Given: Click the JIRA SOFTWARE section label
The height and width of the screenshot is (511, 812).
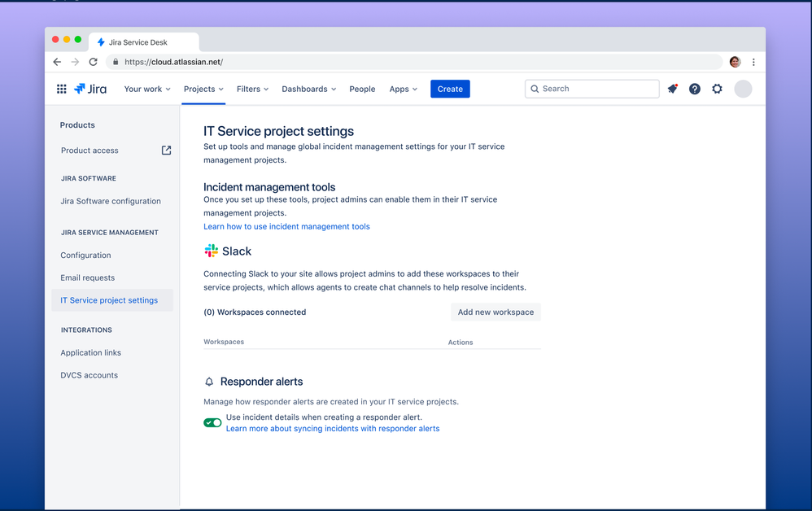Looking at the screenshot, I should tap(89, 178).
